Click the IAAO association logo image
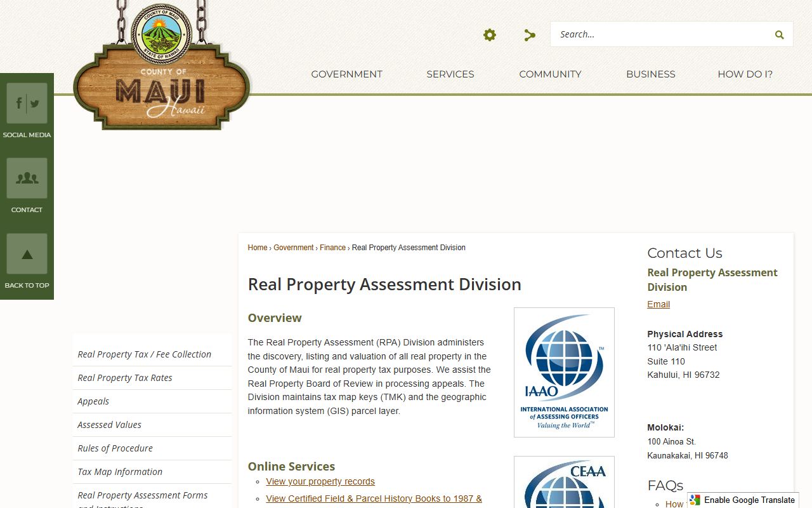 tap(564, 373)
